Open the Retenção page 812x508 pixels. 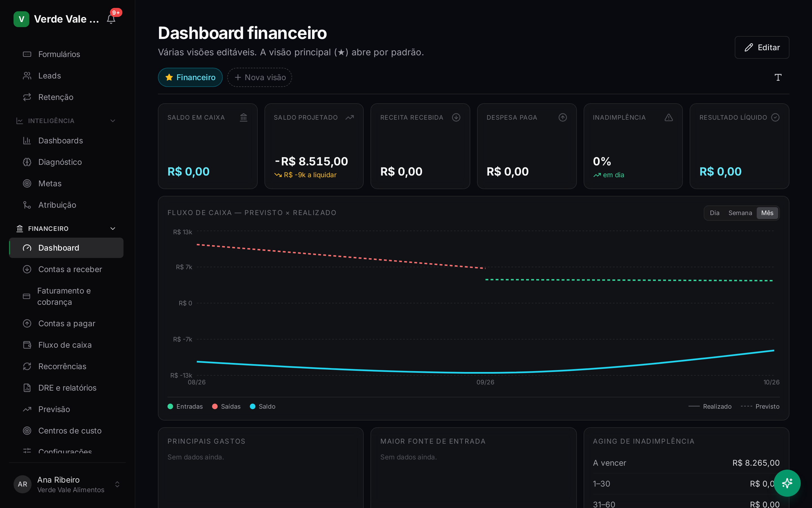(66, 97)
